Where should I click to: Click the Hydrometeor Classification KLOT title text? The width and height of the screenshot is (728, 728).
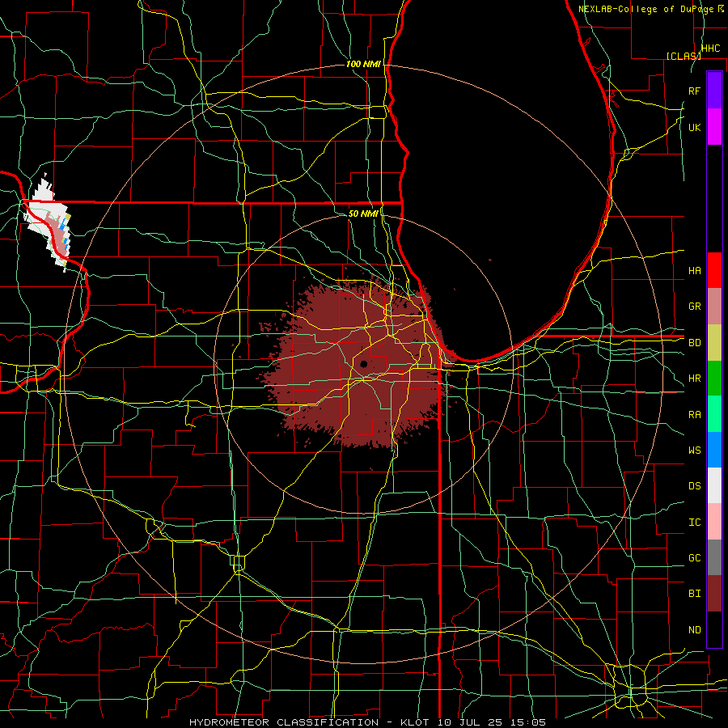[x=367, y=722]
